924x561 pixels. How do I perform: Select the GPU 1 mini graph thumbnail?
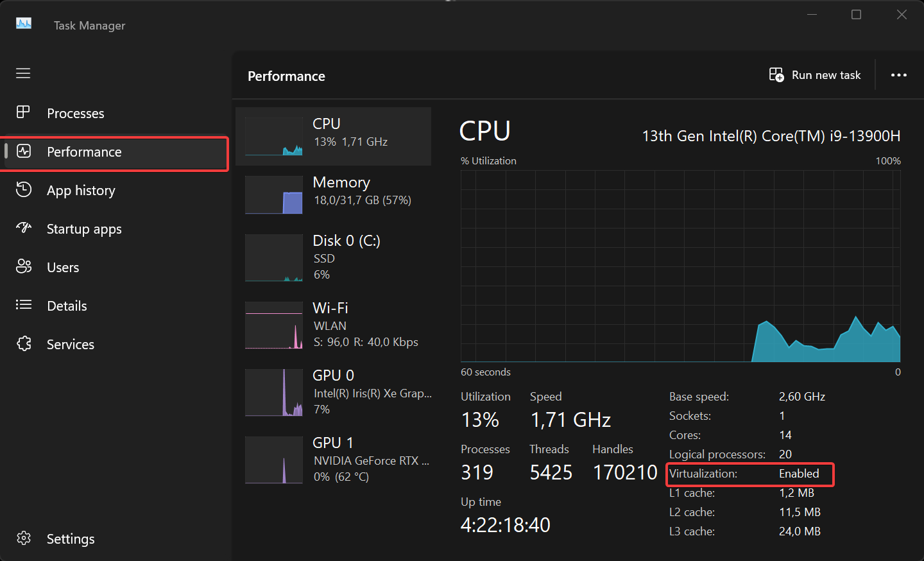[274, 460]
